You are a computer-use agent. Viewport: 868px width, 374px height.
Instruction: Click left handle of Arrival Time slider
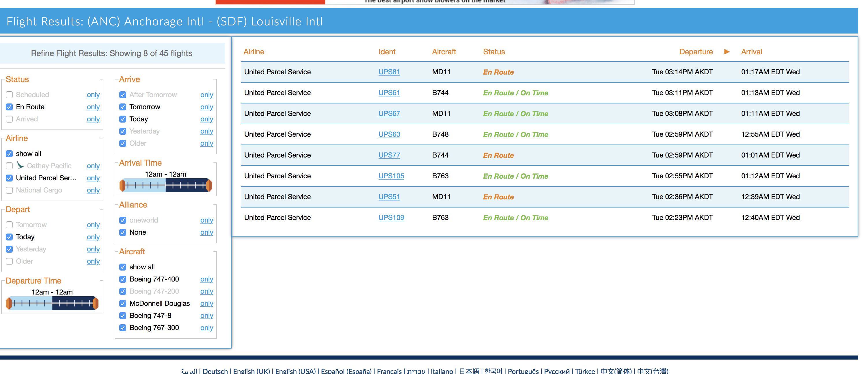tap(122, 185)
